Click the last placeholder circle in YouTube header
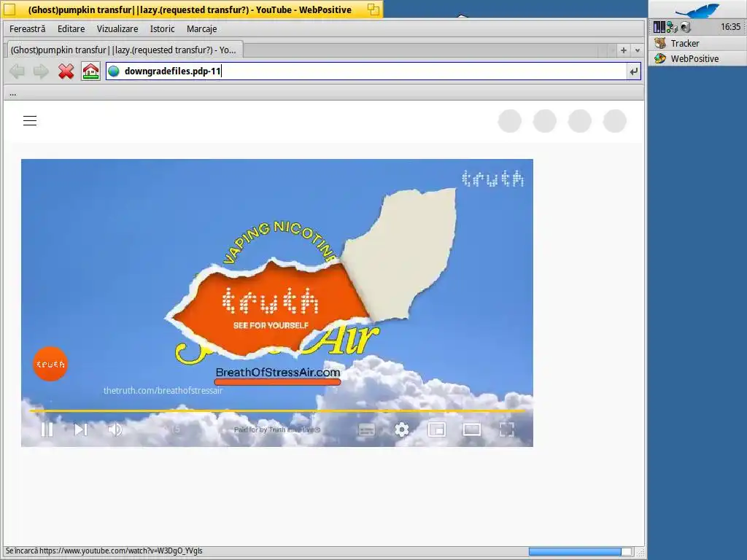This screenshot has height=560, width=747. 614,120
